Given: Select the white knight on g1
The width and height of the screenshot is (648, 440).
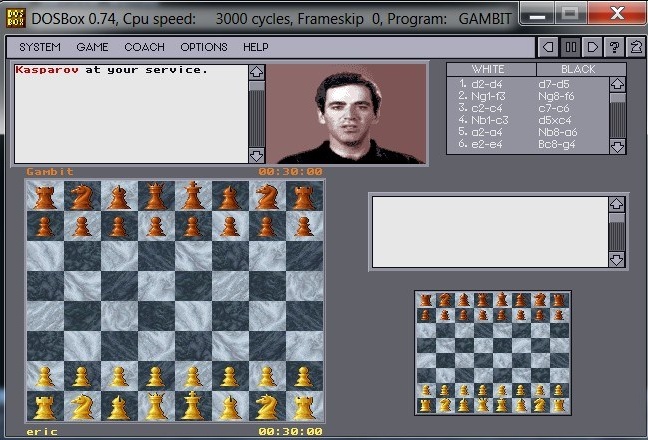Looking at the screenshot, I should [x=267, y=406].
